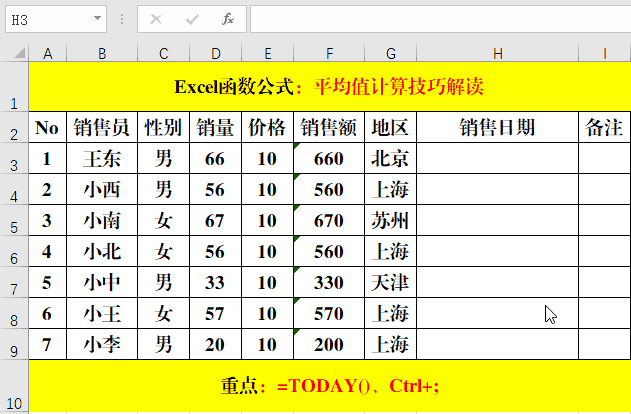Click the 销售日期 header cell
Image resolution: width=631 pixels, height=414 pixels.
pyautogui.click(x=498, y=127)
